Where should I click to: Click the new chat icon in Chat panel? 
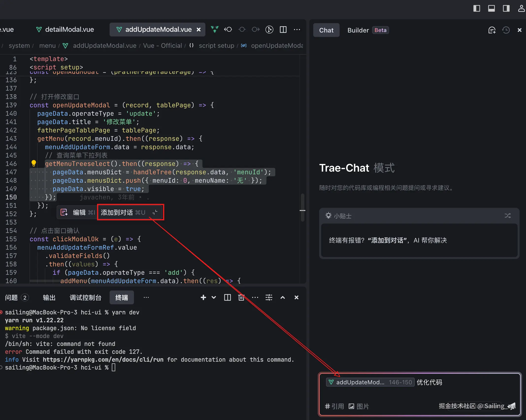click(492, 30)
